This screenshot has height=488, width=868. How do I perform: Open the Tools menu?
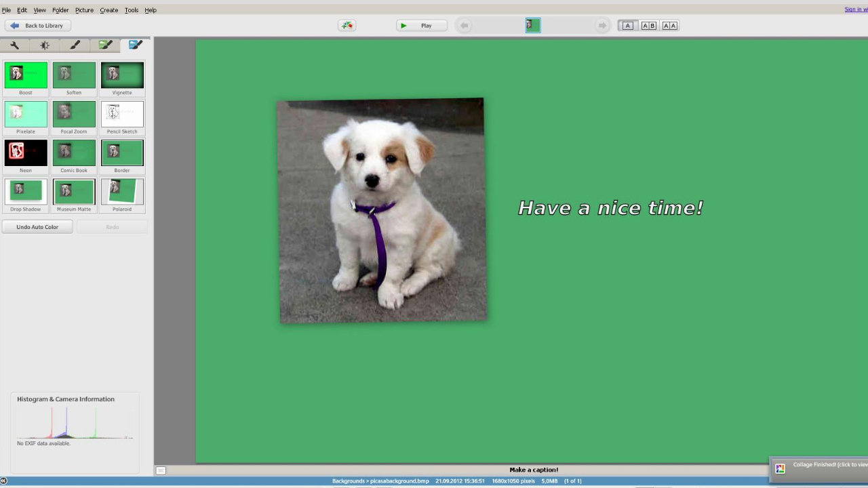click(x=131, y=10)
